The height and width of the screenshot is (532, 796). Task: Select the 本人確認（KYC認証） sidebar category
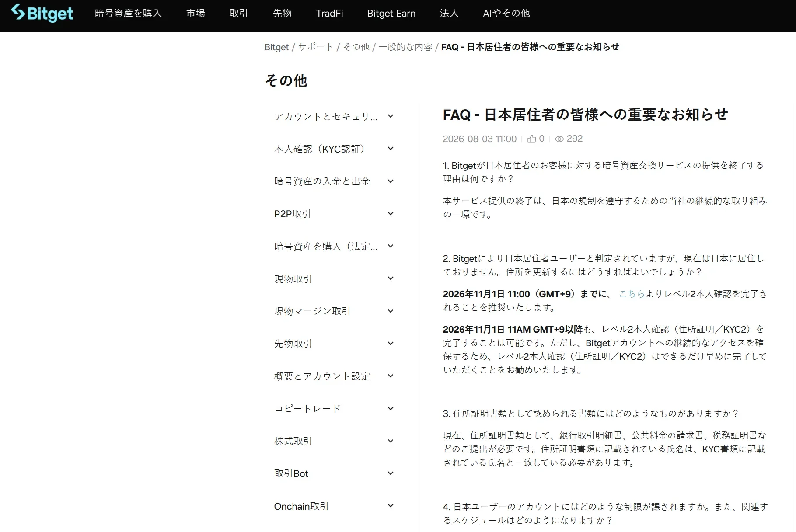320,149
